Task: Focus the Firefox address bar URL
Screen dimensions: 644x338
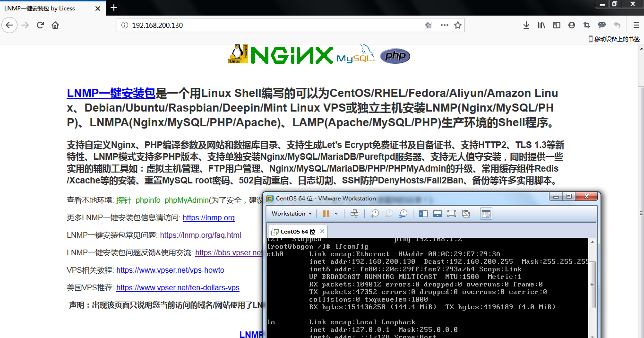Action: pyautogui.click(x=157, y=25)
